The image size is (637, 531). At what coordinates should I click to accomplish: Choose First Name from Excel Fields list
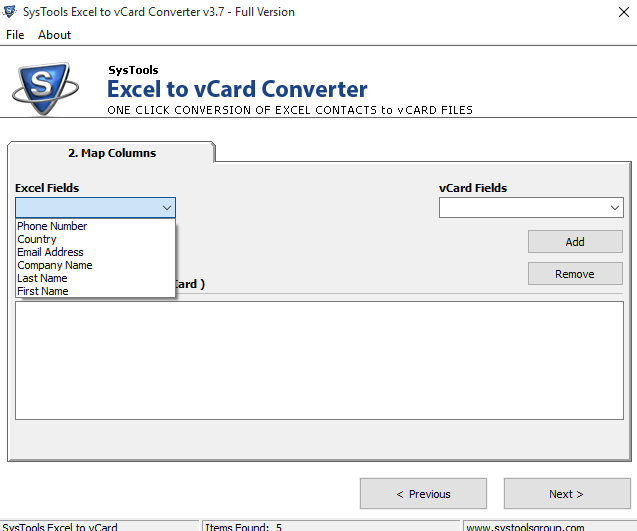point(95,291)
